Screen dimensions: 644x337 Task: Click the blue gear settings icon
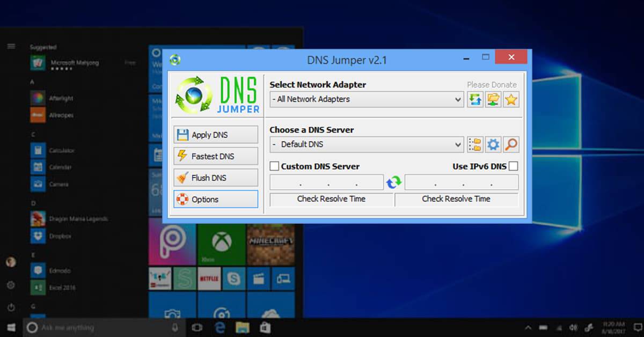click(x=493, y=144)
